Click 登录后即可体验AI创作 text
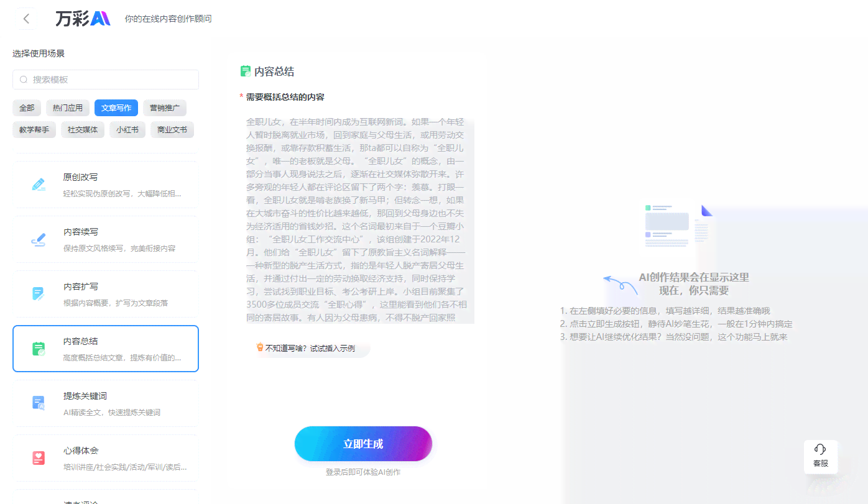868x504 pixels. pos(363,472)
